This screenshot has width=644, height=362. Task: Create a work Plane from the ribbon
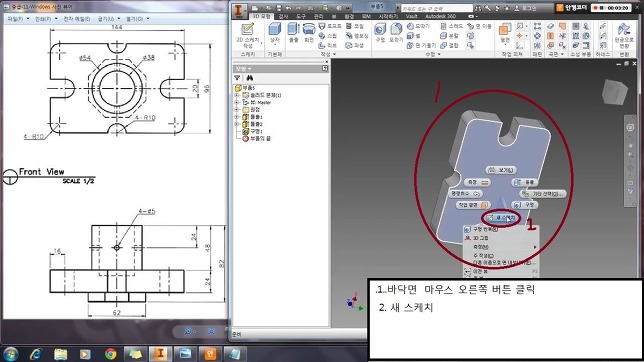click(505, 34)
